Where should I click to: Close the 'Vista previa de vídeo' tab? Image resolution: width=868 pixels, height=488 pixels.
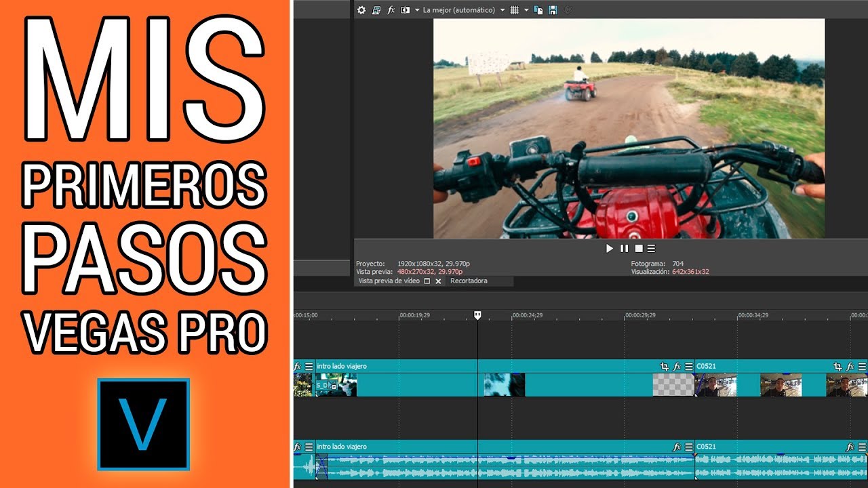(438, 281)
